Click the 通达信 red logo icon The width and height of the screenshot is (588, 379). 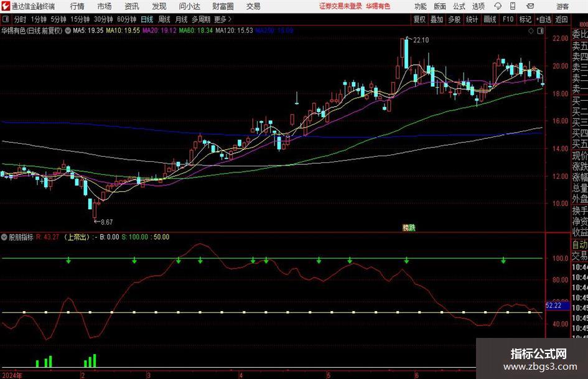5,6
